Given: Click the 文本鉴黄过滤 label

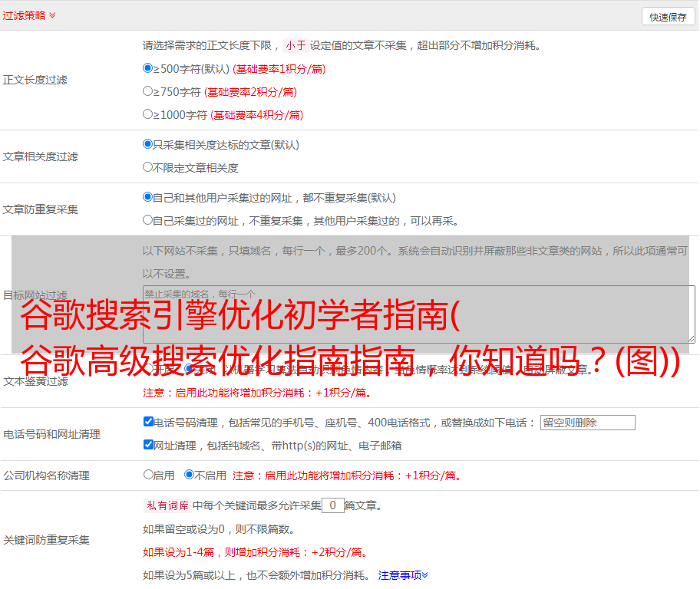Looking at the screenshot, I should click(36, 381).
